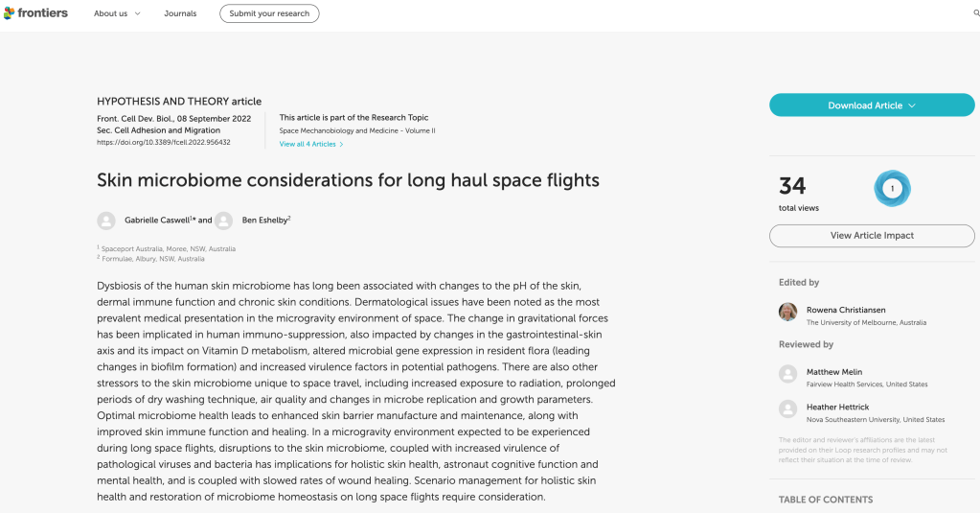Open the Journals menu item
The image size is (980, 513).
tap(180, 13)
